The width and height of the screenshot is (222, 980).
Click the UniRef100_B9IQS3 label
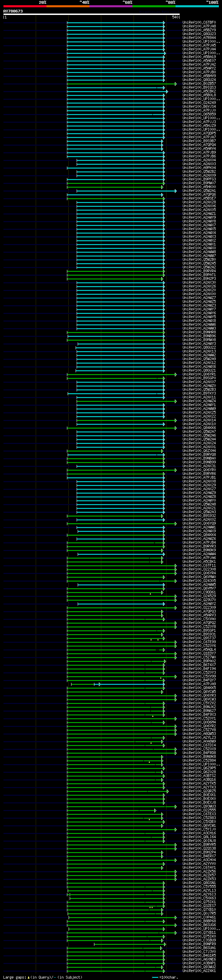[199, 88]
